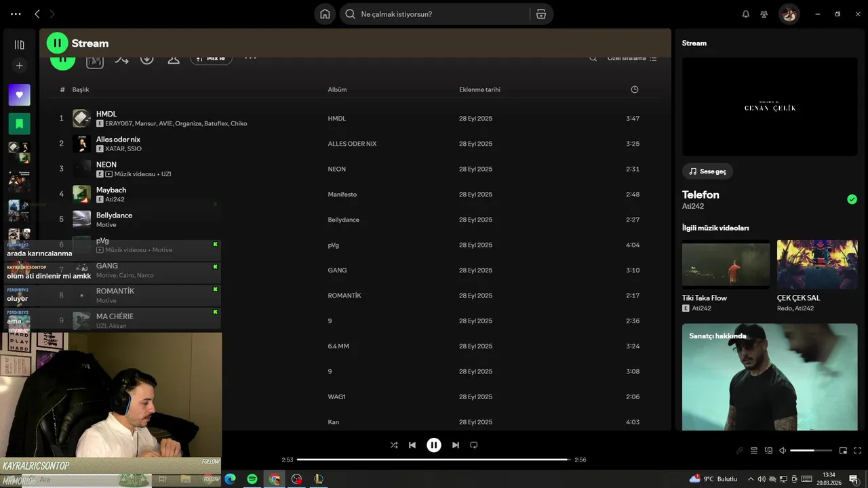
Task: Select the Bellydance track title
Action: 114,215
